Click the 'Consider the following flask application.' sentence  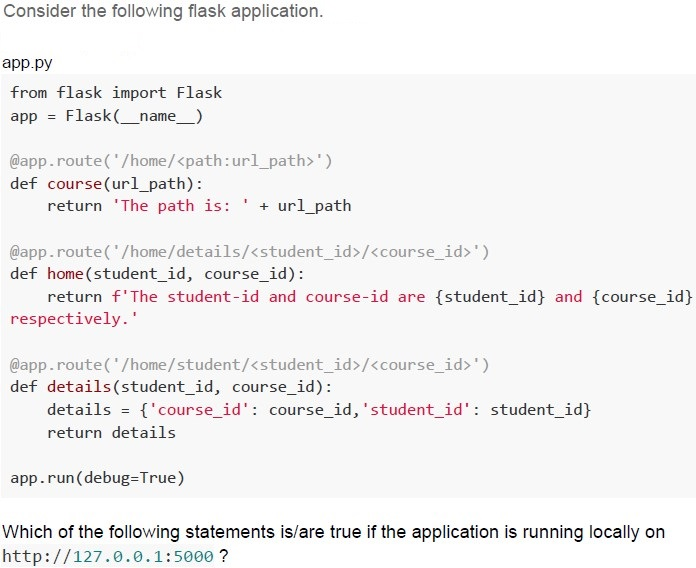[163, 12]
